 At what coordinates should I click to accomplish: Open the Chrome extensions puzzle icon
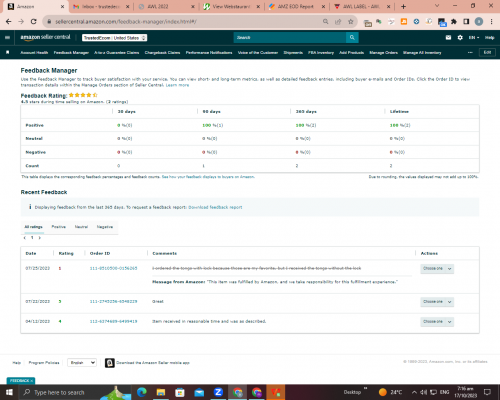[x=454, y=22]
